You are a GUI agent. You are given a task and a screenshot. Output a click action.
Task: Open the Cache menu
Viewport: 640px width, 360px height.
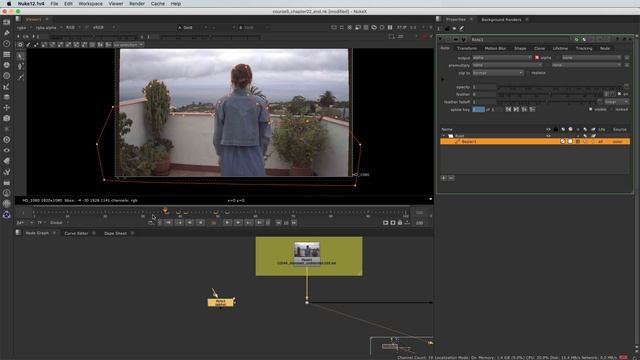pyautogui.click(x=158, y=4)
